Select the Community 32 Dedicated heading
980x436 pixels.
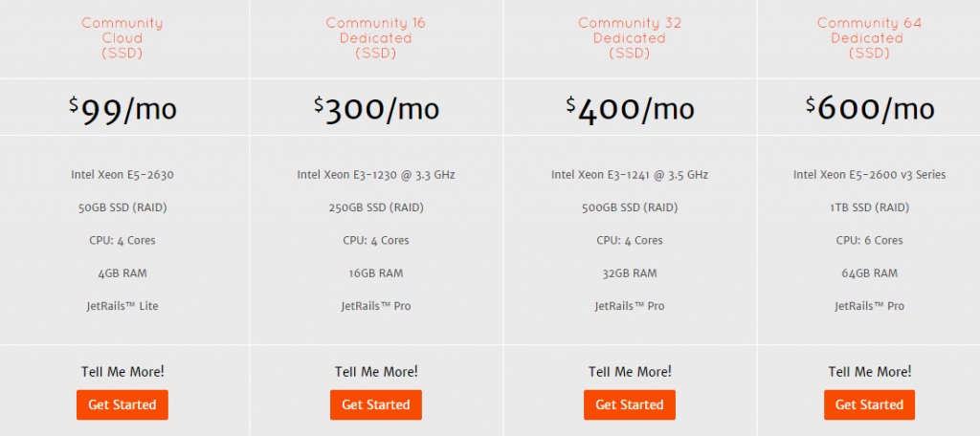pyautogui.click(x=630, y=38)
